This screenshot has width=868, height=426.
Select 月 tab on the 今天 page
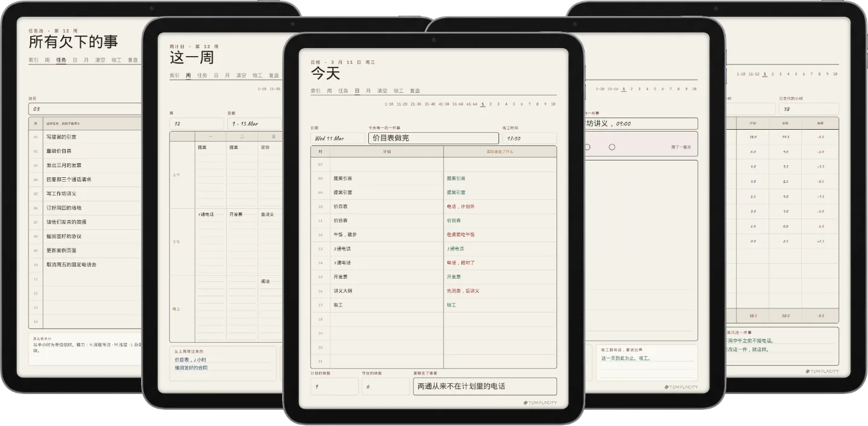pos(368,91)
